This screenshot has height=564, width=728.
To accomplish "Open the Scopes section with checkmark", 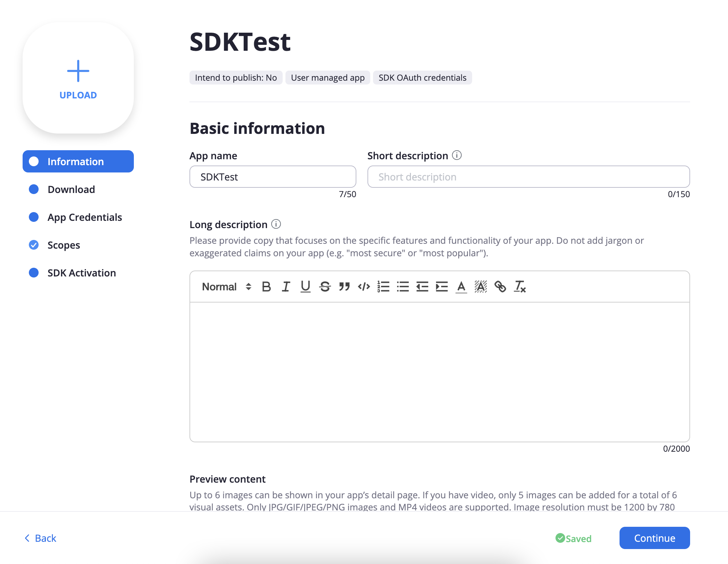I will [64, 245].
